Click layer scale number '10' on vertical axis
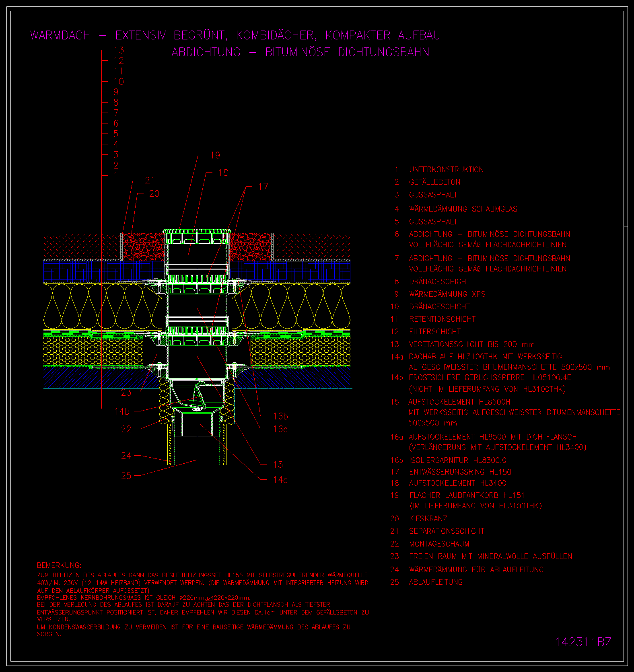The height and width of the screenshot is (672, 634). [119, 82]
